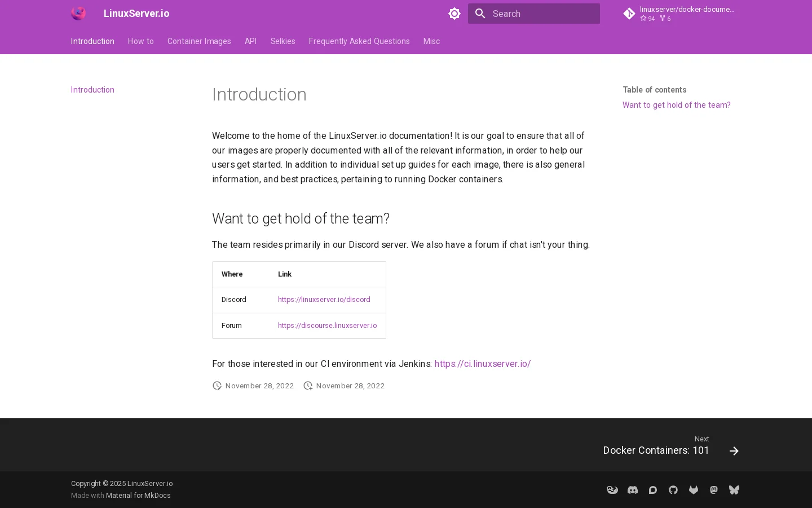
Task: Click the LinuxServer.io logo icon
Action: tap(78, 14)
